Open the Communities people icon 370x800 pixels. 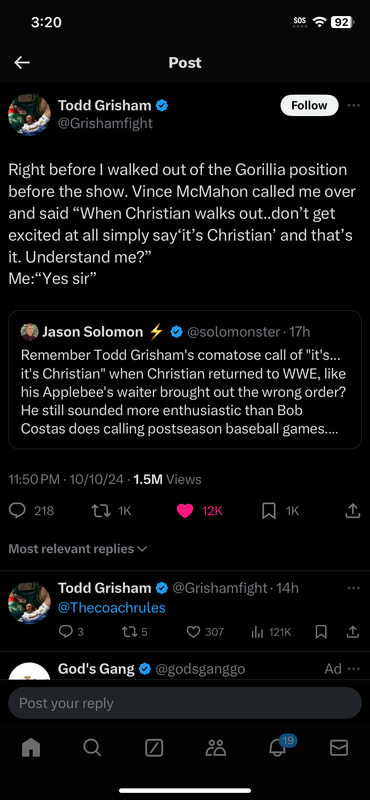click(216, 748)
